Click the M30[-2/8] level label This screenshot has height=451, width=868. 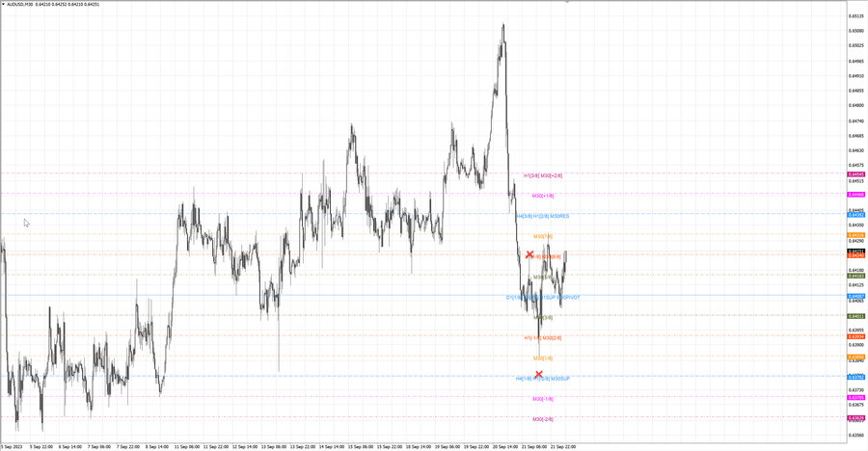(542, 419)
